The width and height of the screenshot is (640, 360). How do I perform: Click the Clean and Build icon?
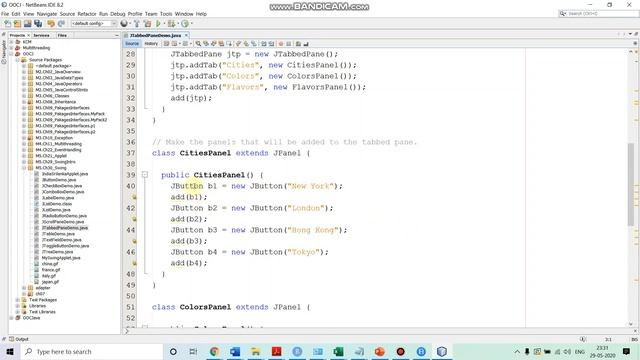pos(147,24)
